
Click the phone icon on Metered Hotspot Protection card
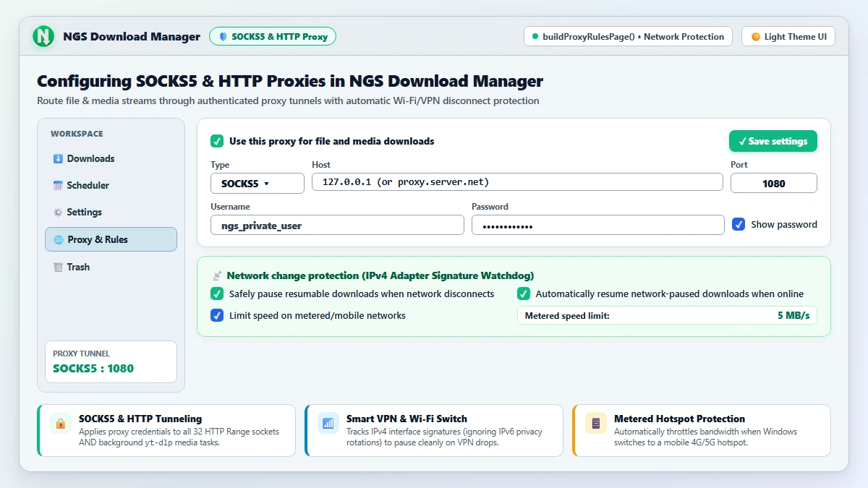tap(596, 423)
